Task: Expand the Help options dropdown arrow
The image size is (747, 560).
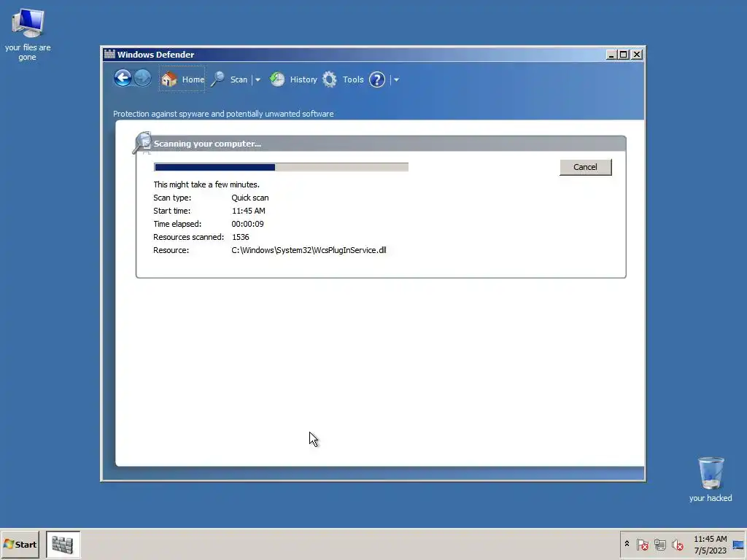Action: point(396,79)
